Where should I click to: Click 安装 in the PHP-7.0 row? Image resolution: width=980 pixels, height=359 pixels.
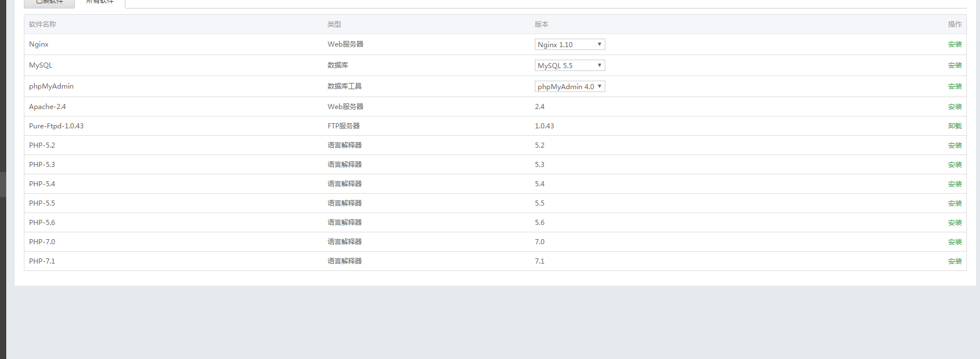click(955, 242)
